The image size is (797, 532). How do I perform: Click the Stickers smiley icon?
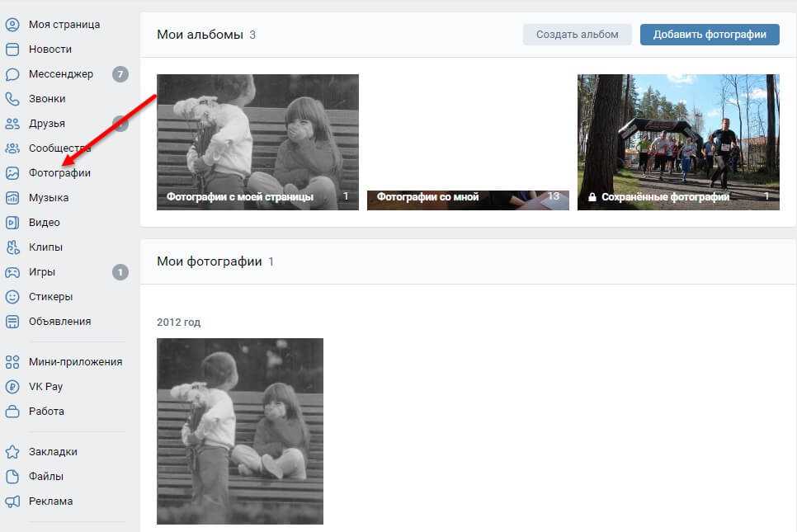[12, 297]
